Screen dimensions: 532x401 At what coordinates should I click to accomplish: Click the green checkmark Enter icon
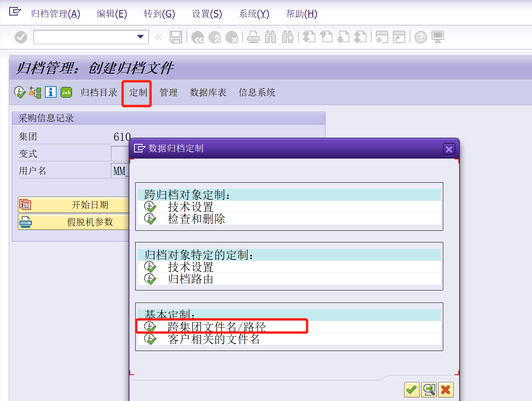21,37
